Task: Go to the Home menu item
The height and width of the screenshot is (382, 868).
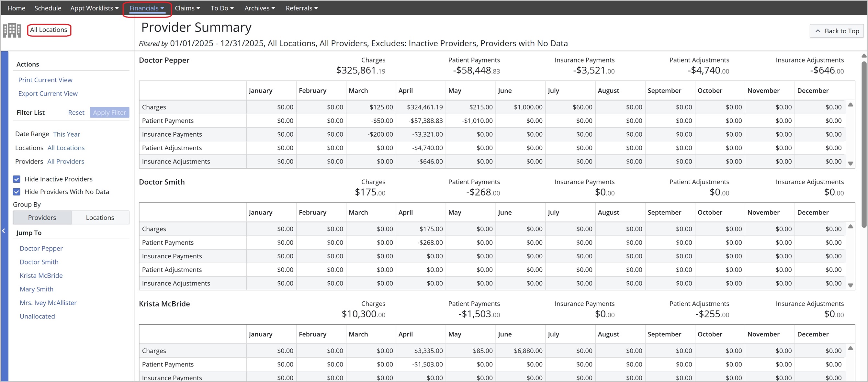Action: click(x=16, y=8)
